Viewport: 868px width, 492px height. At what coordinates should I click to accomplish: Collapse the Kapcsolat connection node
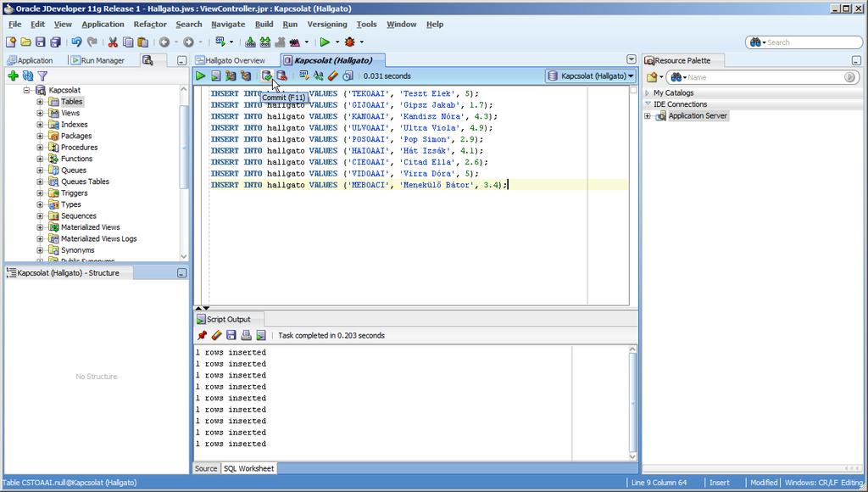[26, 90]
